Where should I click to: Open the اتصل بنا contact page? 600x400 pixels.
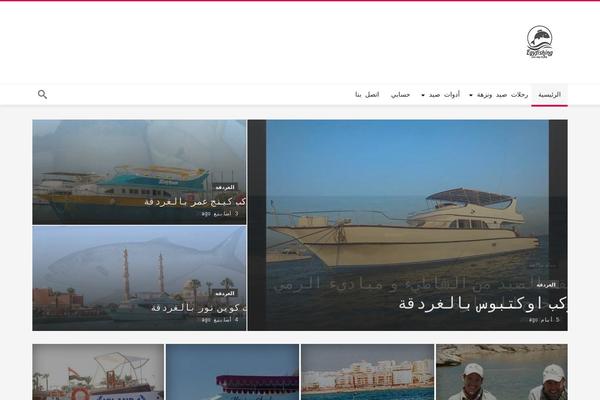click(x=367, y=95)
